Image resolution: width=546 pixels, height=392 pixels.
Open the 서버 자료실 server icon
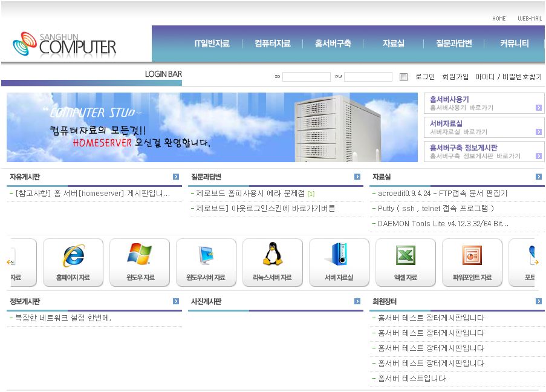coord(339,263)
